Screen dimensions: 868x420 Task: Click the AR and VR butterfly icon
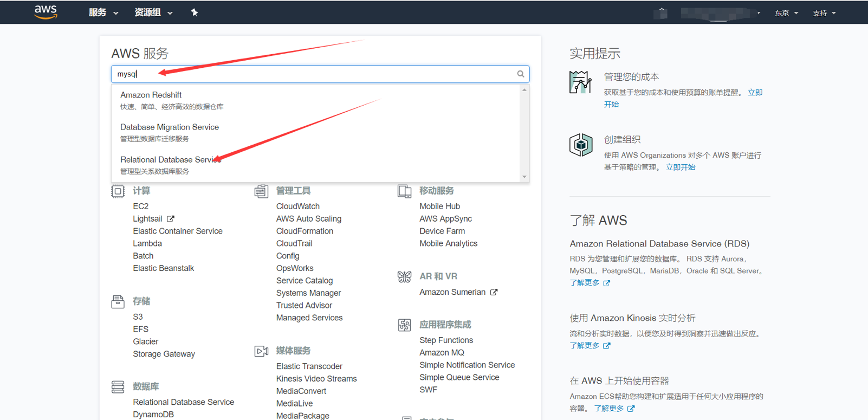404,277
